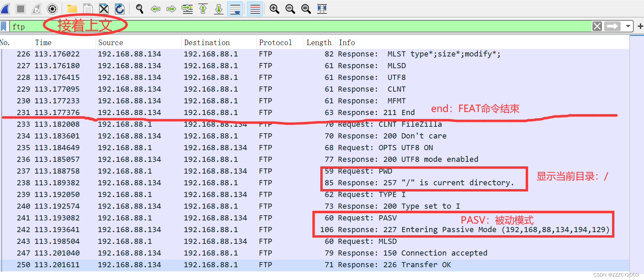Viewport: 644px width, 280px height.
Task: Toggle packet list colorization rules
Action: (x=255, y=9)
